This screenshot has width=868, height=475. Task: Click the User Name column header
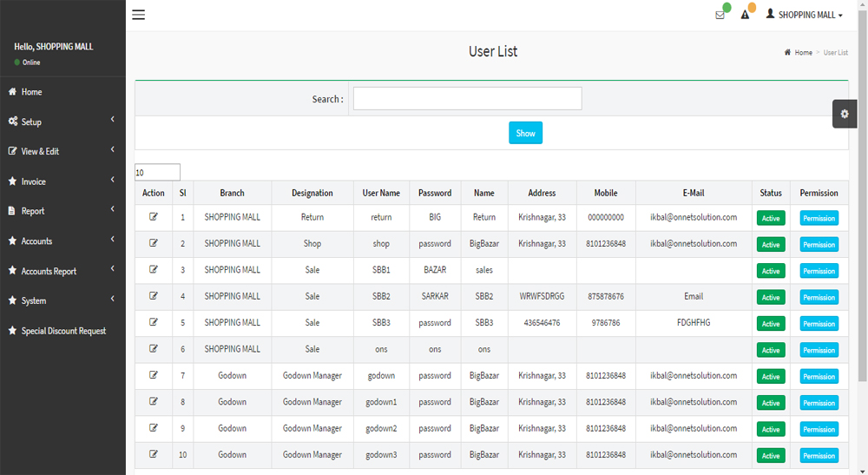pos(381,193)
